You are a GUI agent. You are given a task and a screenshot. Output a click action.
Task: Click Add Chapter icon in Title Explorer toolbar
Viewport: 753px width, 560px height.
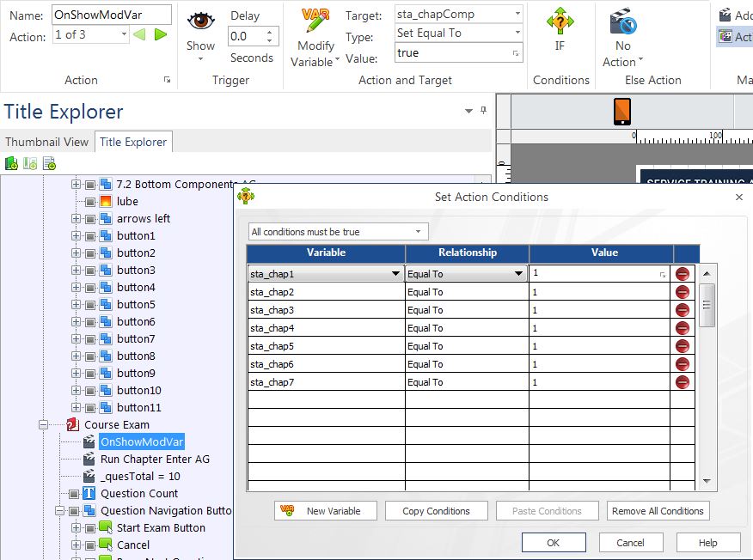point(11,164)
